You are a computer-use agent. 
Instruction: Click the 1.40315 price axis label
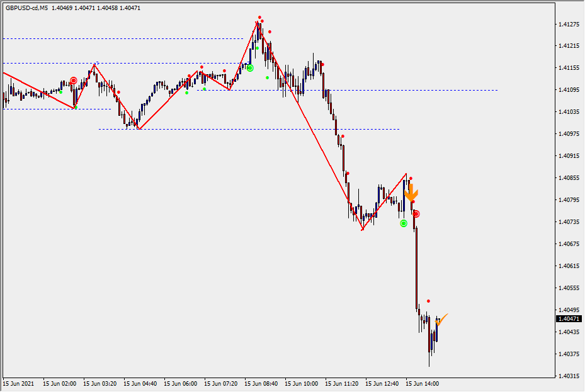pos(569,376)
